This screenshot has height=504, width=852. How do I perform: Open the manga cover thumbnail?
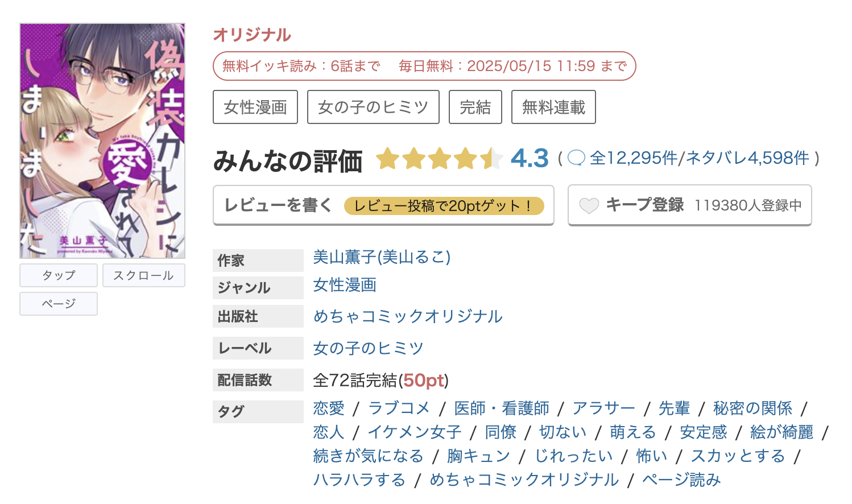102,140
